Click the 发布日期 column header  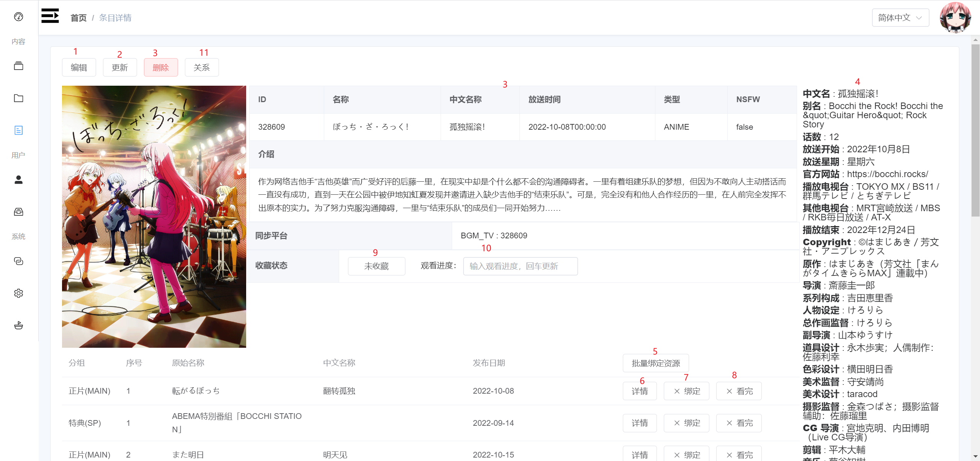[x=489, y=363]
